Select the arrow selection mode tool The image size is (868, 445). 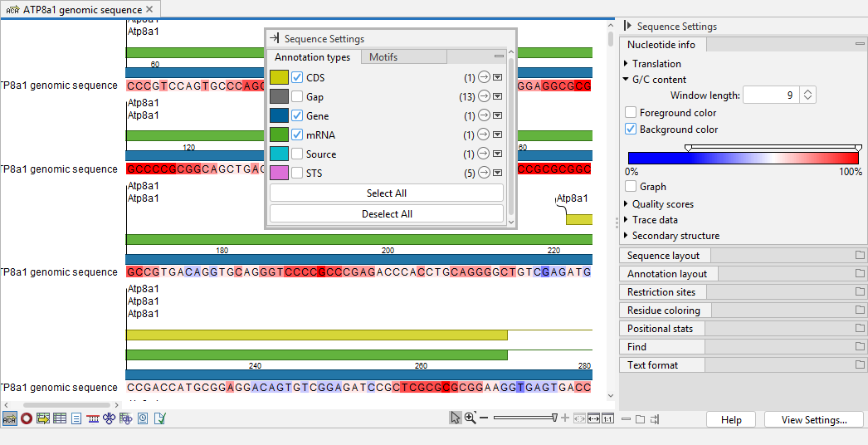[x=455, y=418]
